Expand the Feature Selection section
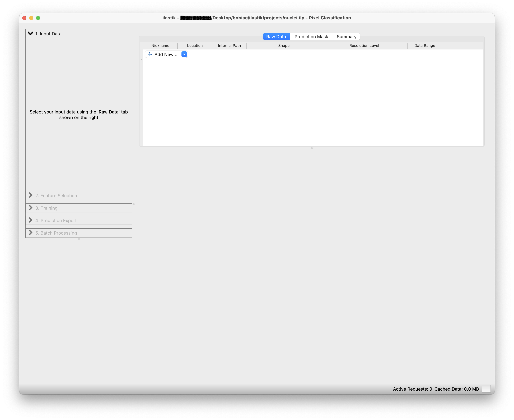 (56, 195)
